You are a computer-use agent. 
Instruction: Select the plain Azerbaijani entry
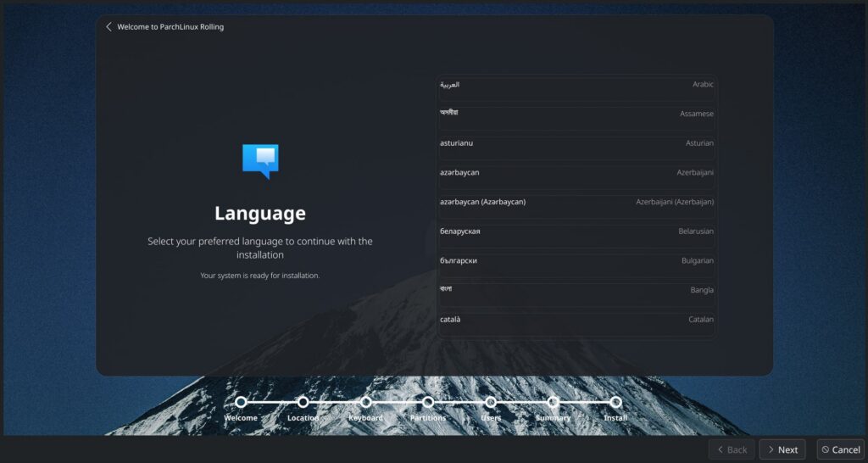(x=576, y=177)
